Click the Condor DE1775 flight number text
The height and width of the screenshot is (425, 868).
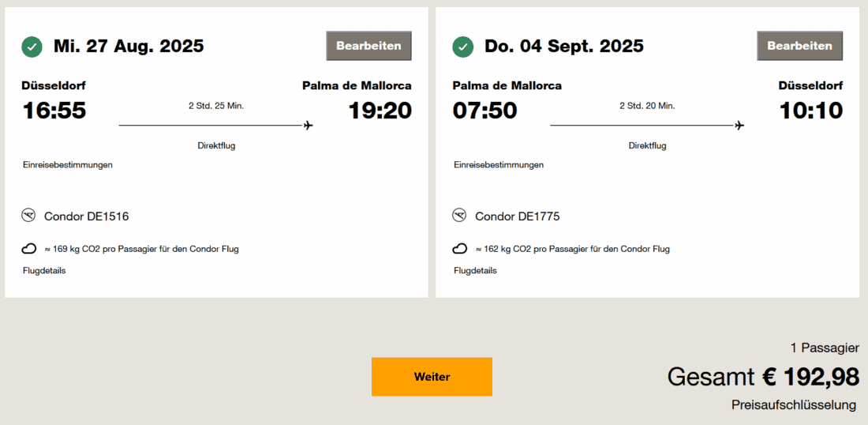(518, 216)
